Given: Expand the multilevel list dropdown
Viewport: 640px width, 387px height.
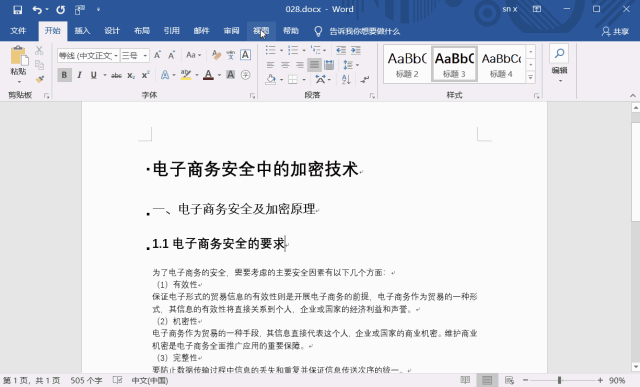Looking at the screenshot, I should click(x=325, y=50).
